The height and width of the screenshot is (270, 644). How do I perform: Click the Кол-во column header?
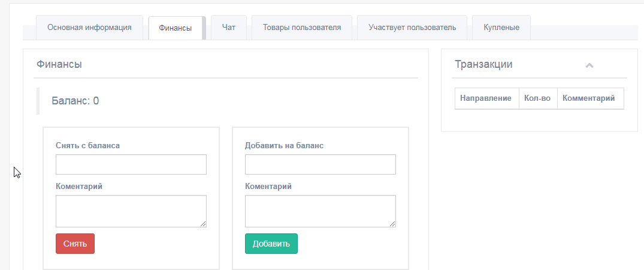coord(537,98)
